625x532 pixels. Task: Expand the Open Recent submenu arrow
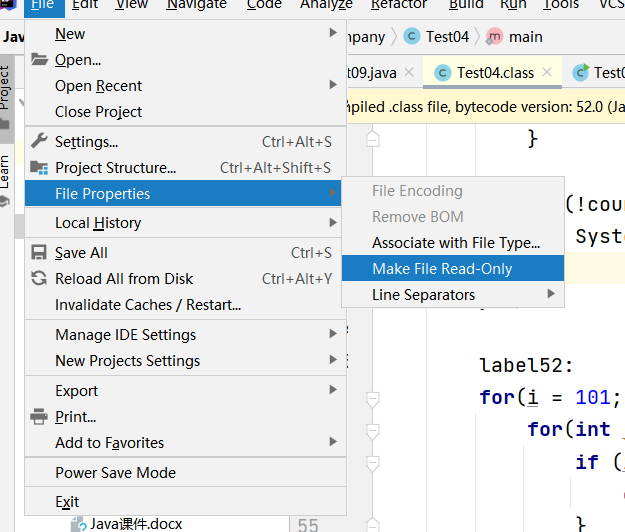(333, 84)
